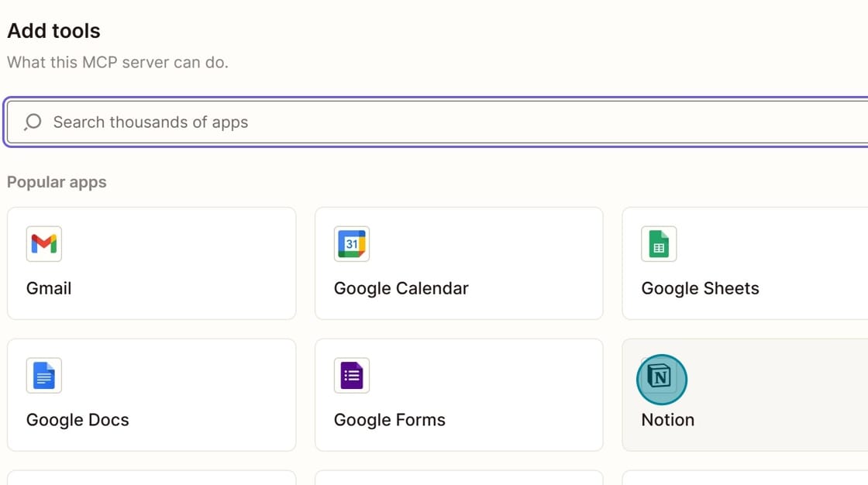The image size is (868, 485).
Task: Click the Popular apps label
Action: [57, 182]
